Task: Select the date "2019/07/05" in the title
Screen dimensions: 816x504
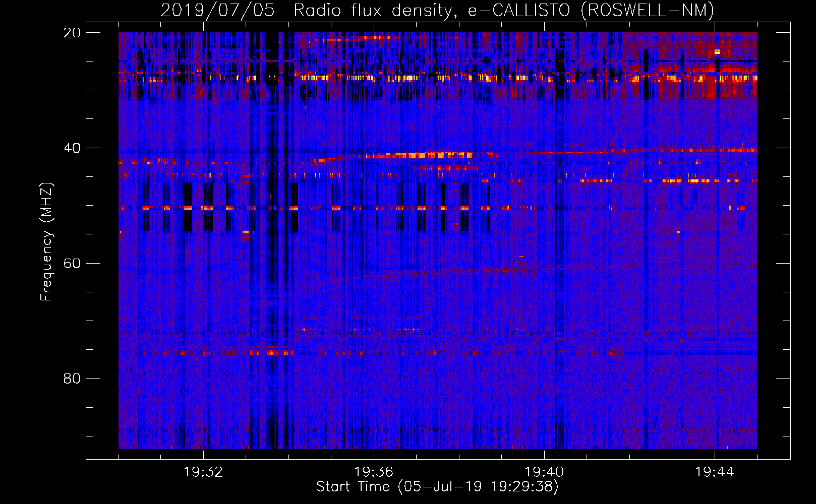Action: click(x=218, y=10)
